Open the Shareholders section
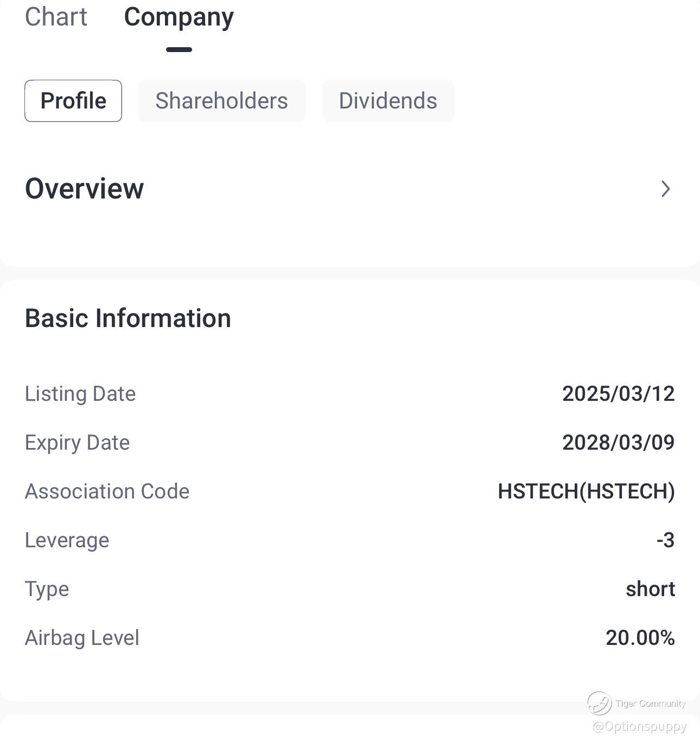The image size is (700, 742). click(x=222, y=101)
